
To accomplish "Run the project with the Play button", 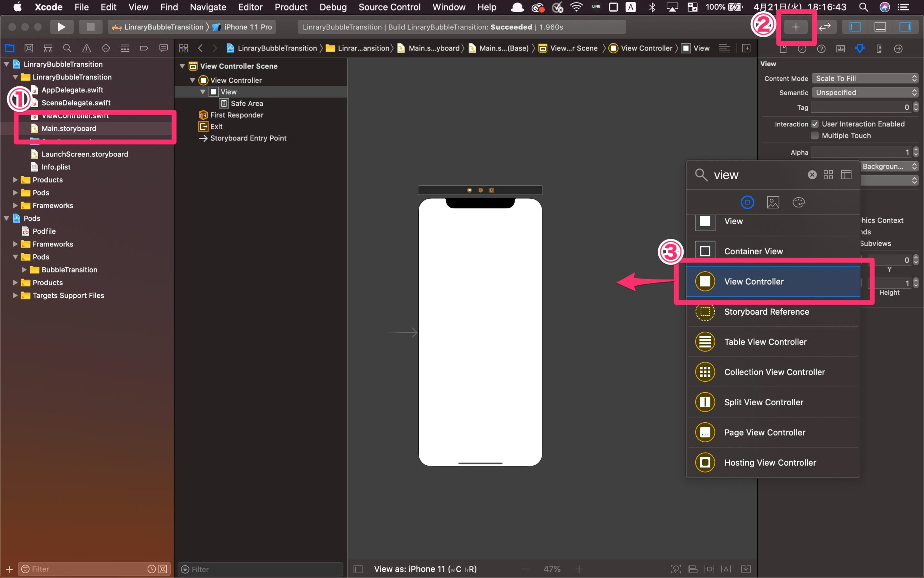I will click(61, 27).
